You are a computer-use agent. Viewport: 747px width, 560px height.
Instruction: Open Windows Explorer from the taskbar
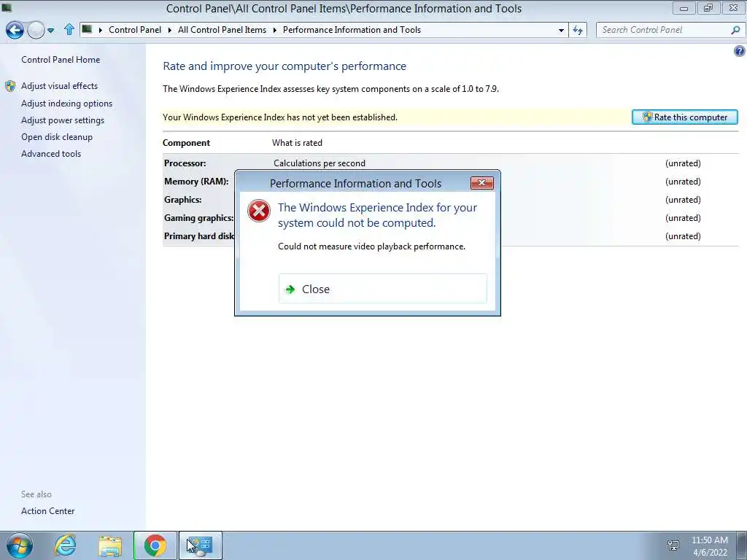pos(110,545)
